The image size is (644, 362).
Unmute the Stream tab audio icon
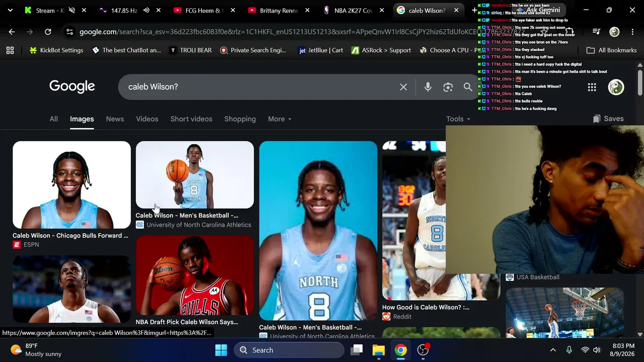[x=71, y=10]
